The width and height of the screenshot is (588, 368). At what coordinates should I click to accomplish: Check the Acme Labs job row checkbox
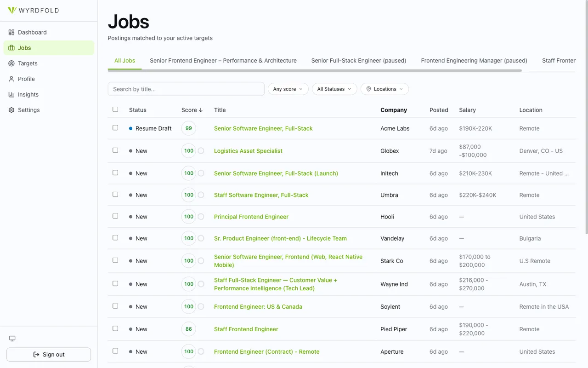pos(115,128)
